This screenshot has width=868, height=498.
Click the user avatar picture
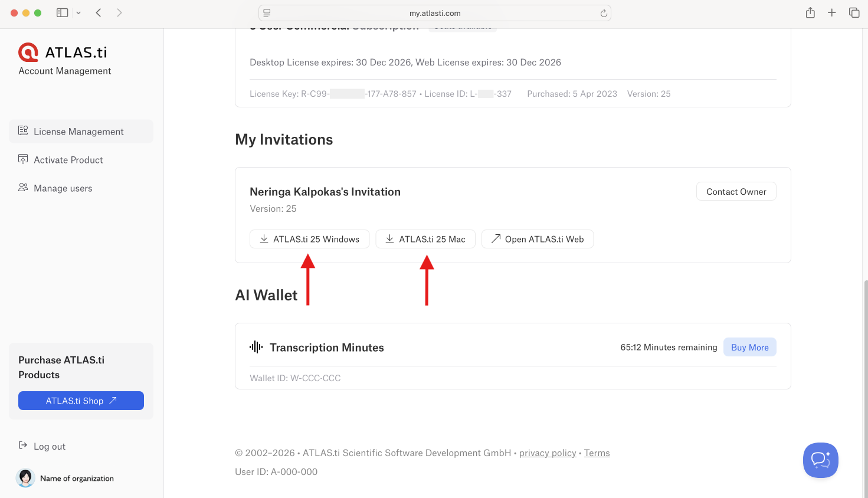pos(25,478)
